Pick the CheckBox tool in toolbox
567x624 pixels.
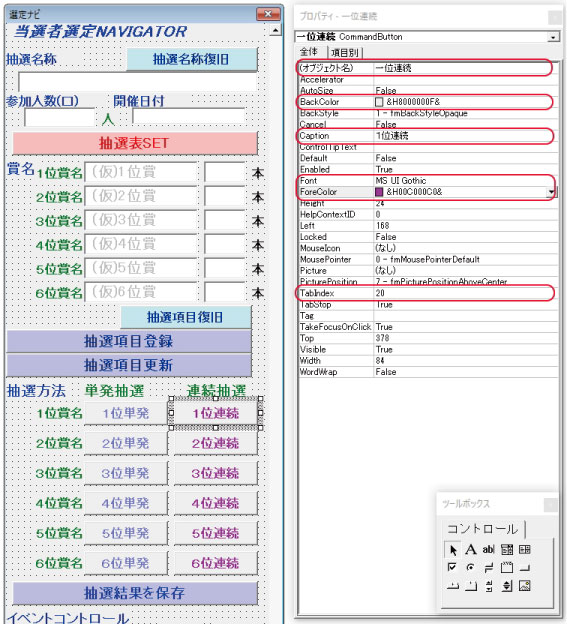pyautogui.click(x=453, y=567)
